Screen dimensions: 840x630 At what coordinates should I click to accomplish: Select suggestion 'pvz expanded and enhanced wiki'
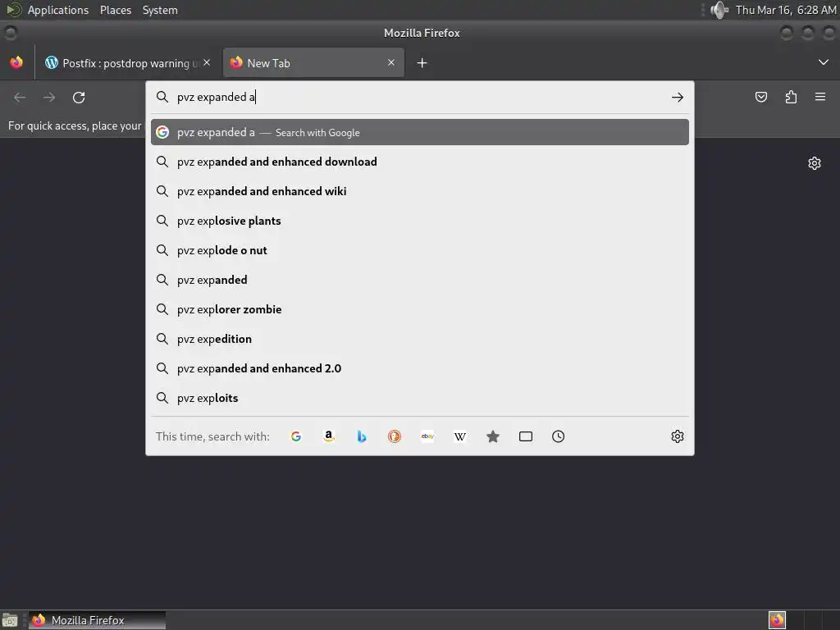[x=420, y=191]
